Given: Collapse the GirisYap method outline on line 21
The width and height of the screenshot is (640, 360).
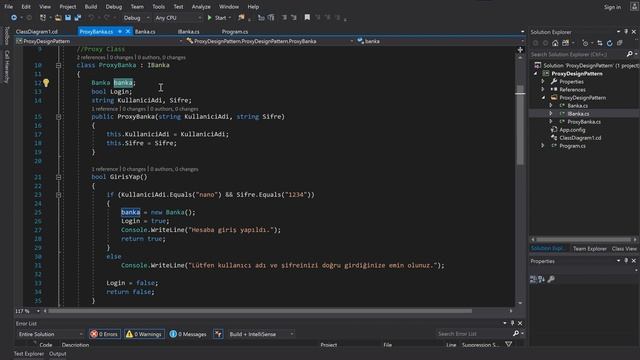Looking at the screenshot, I should pyautogui.click(x=58, y=177).
